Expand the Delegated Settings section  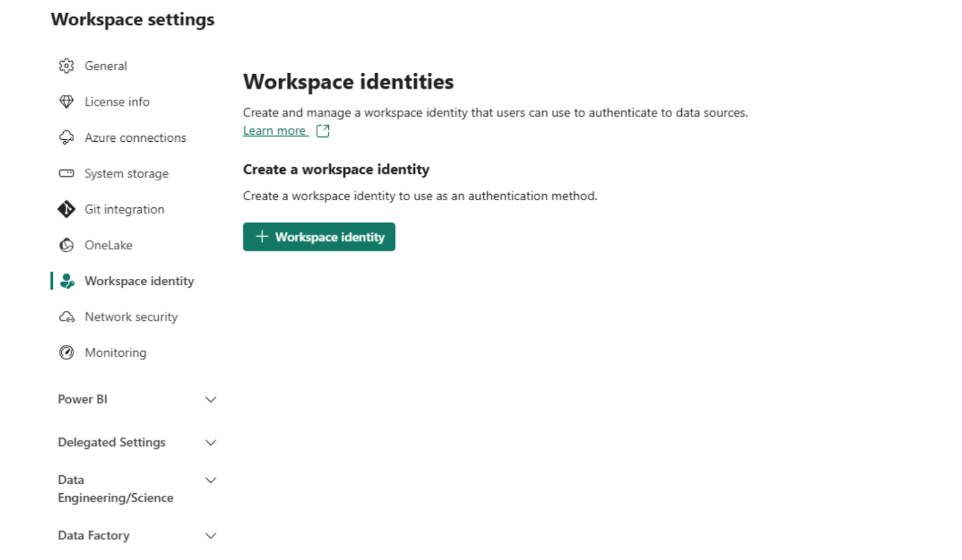click(x=210, y=442)
